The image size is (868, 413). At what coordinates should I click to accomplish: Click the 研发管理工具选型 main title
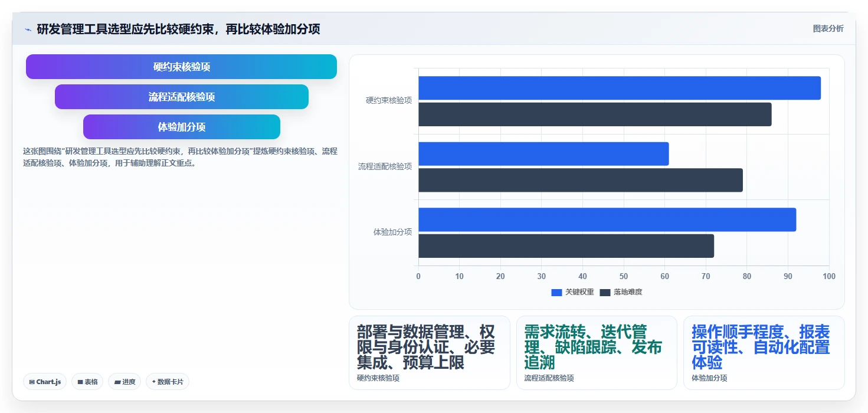tap(178, 29)
